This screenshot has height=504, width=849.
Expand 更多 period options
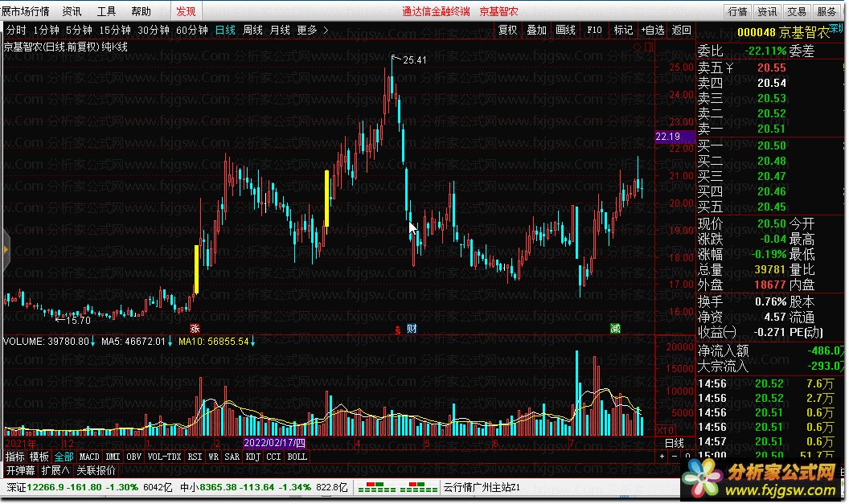pyautogui.click(x=313, y=31)
